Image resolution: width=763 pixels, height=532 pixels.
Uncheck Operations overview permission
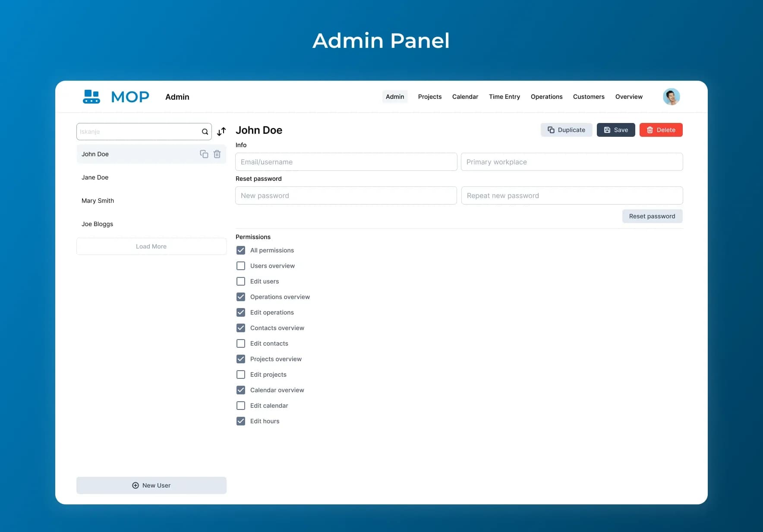tap(241, 297)
